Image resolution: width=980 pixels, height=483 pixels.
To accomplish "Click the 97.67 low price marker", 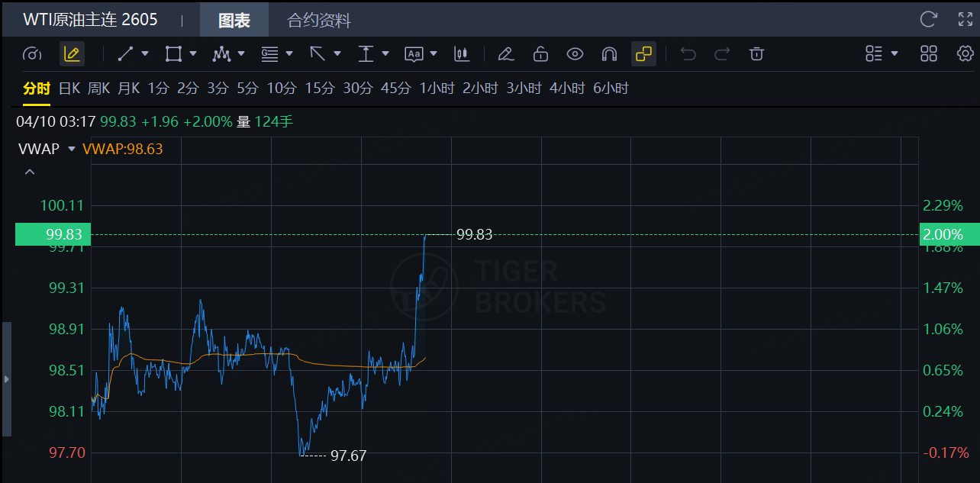I will tap(348, 456).
